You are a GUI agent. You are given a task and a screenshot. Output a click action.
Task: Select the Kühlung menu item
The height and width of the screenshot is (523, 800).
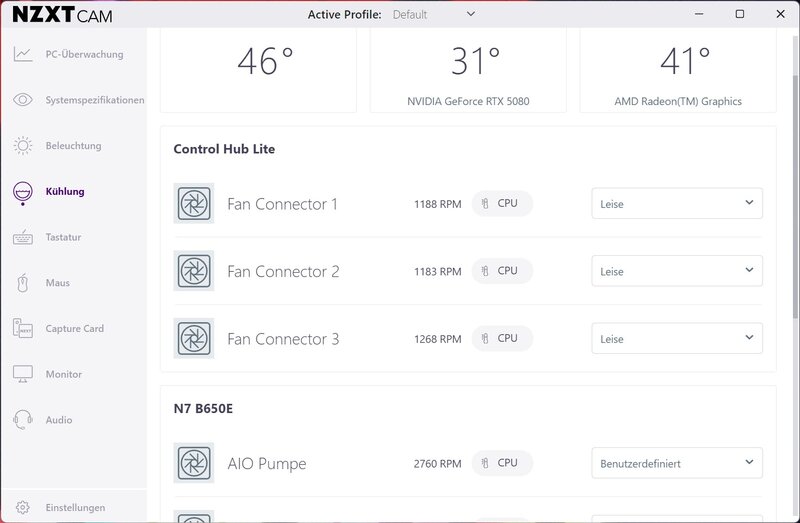tap(65, 191)
